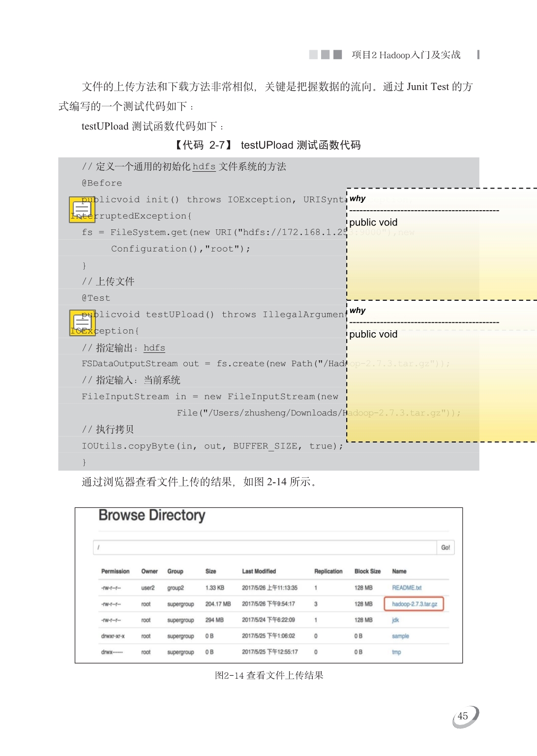Click the Size column header
The width and height of the screenshot is (537, 756).
coord(210,571)
